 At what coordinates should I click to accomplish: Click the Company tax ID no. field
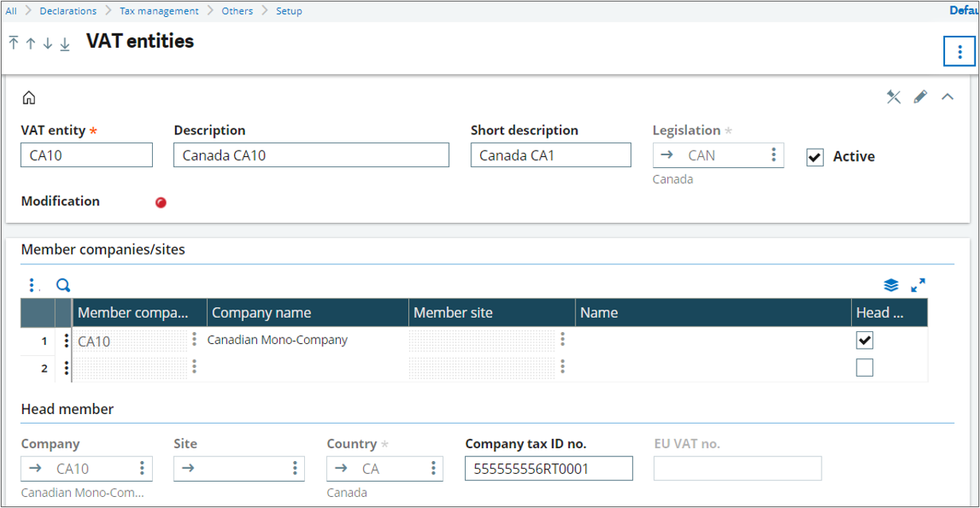tap(549, 469)
